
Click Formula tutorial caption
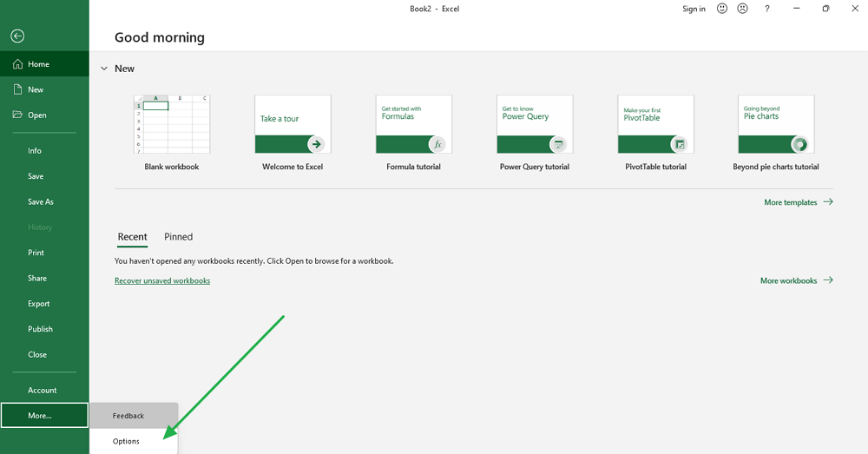point(413,167)
